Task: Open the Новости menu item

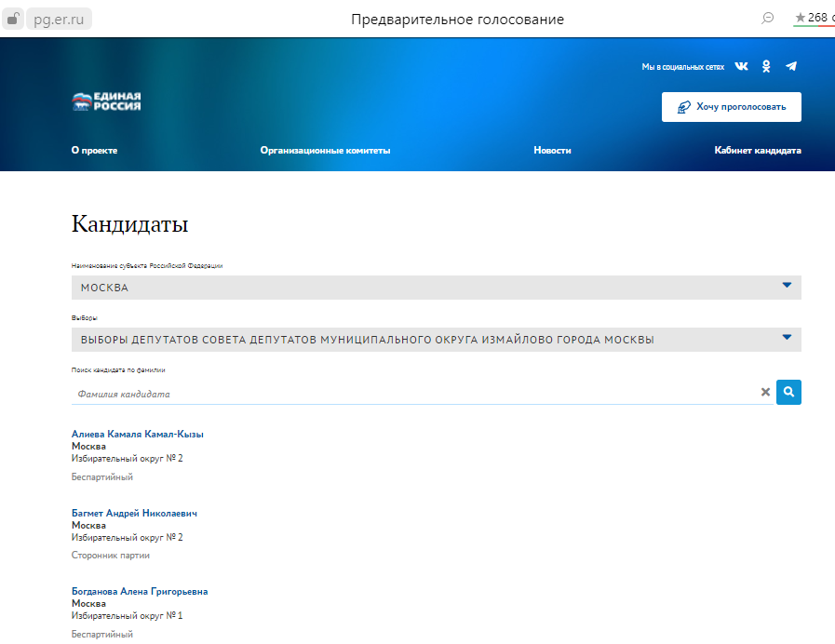Action: coord(552,151)
